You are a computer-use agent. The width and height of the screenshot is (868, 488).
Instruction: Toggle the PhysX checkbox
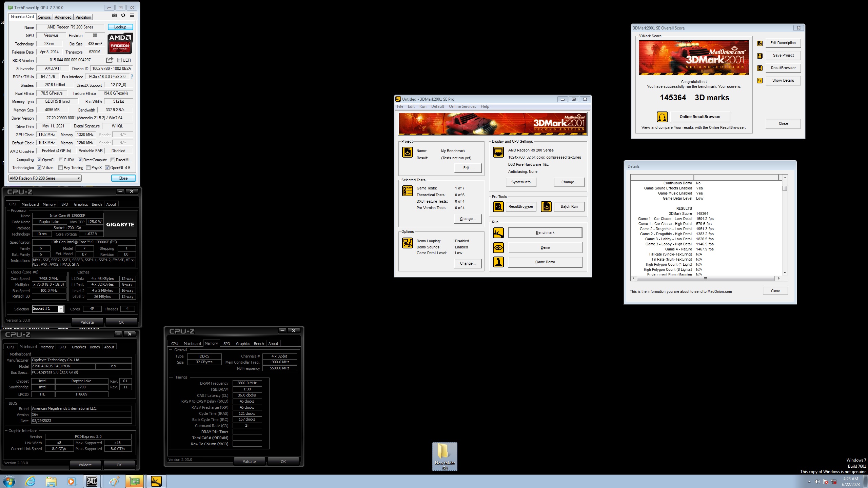[88, 168]
